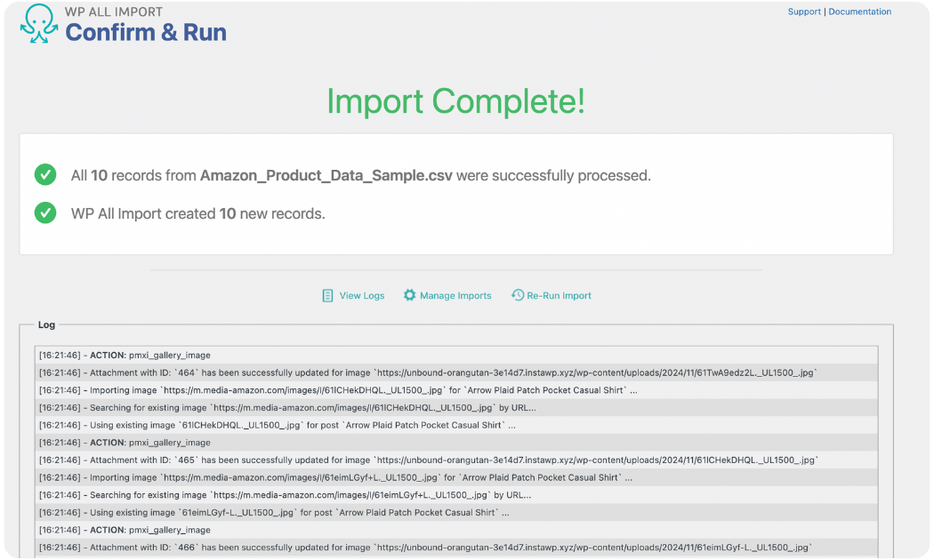
Task: Open the Support link
Action: click(x=804, y=11)
